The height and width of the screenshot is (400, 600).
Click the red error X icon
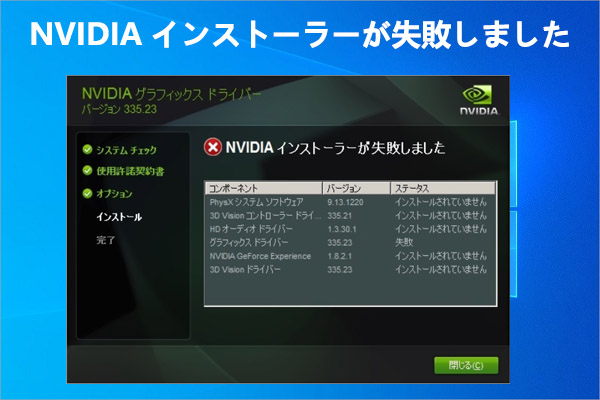tap(213, 147)
